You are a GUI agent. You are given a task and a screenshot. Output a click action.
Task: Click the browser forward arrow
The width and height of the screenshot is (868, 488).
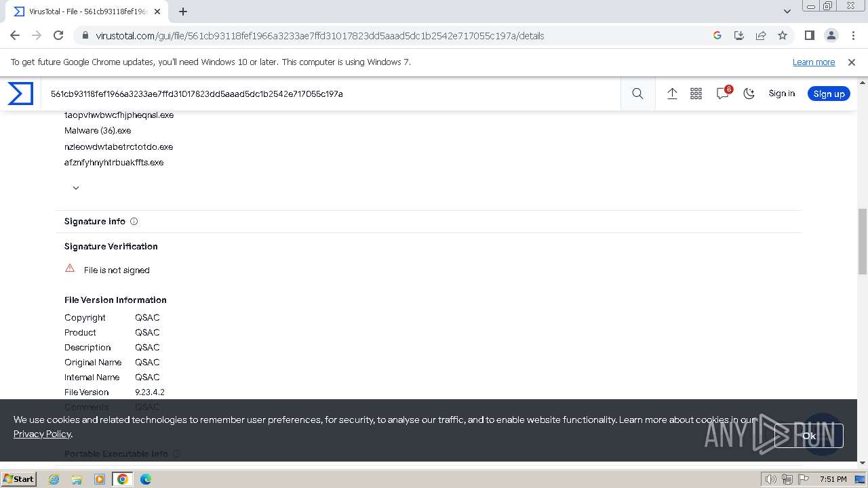pos(37,35)
